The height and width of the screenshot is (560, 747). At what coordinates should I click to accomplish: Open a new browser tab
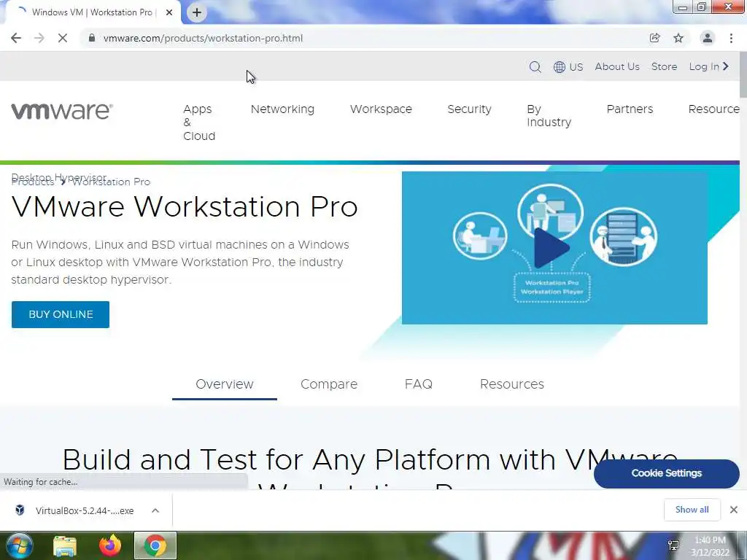click(197, 12)
